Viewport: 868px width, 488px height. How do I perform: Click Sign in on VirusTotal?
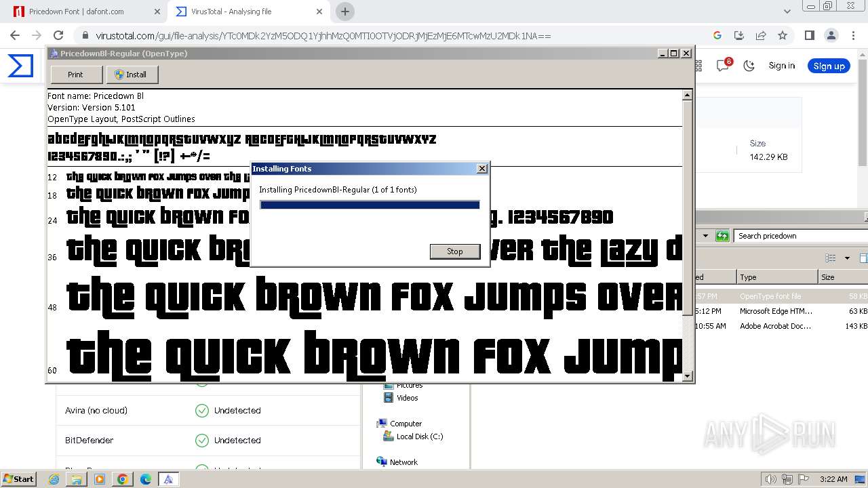tap(782, 66)
